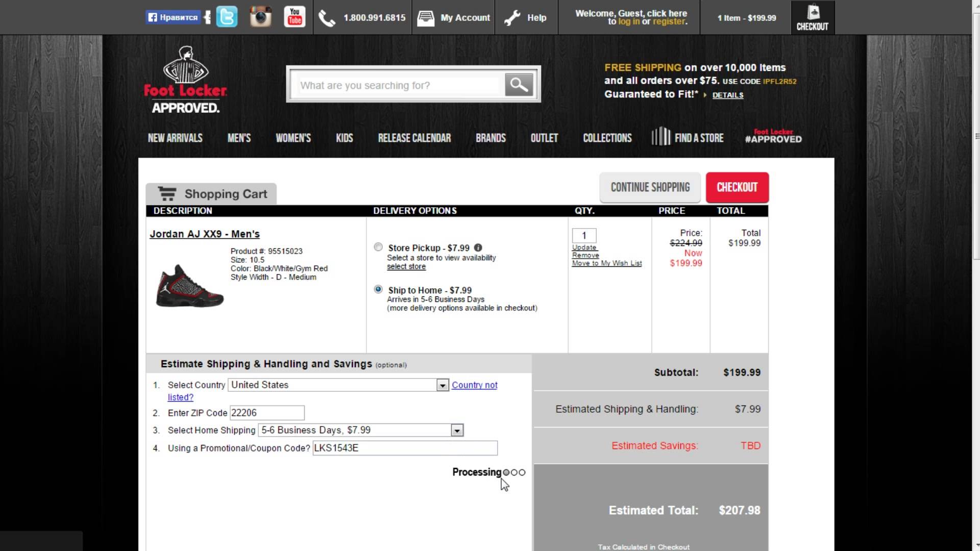
Task: Click the search magnifier button
Action: (x=519, y=85)
